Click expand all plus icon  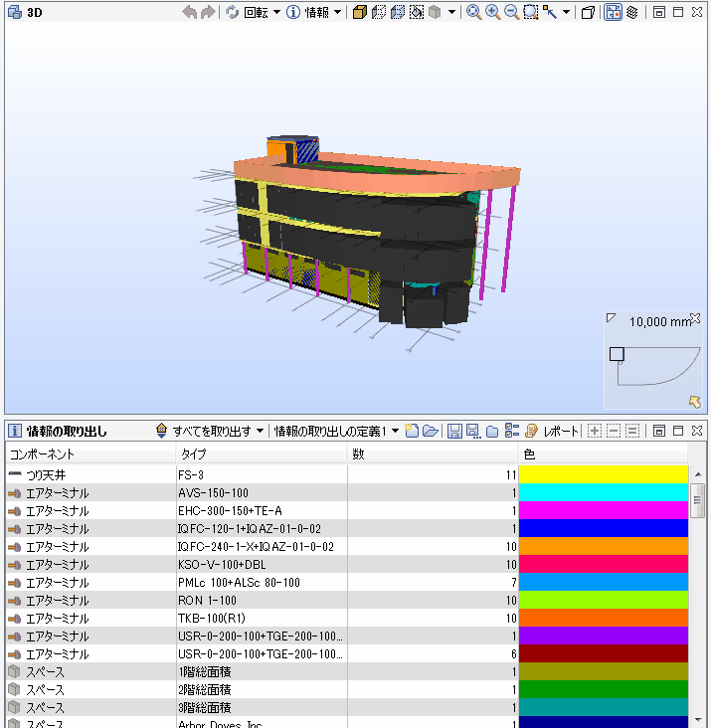tap(595, 431)
